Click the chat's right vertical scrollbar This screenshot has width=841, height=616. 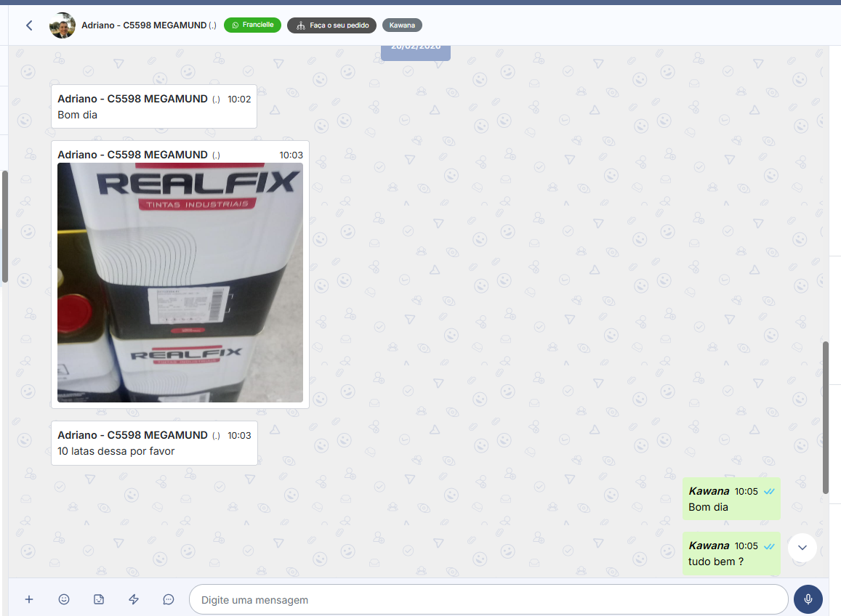(825, 417)
